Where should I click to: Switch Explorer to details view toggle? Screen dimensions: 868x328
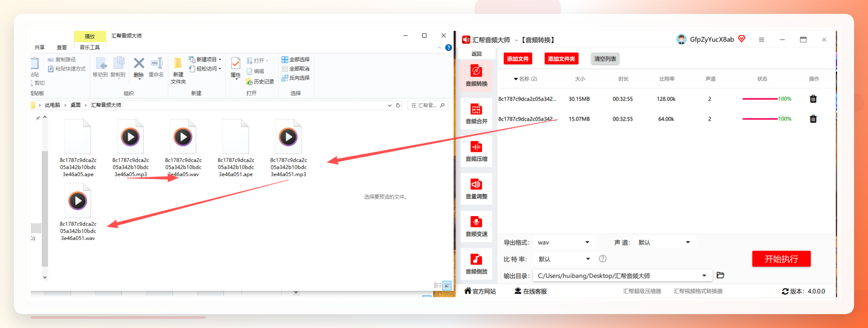coord(438,285)
